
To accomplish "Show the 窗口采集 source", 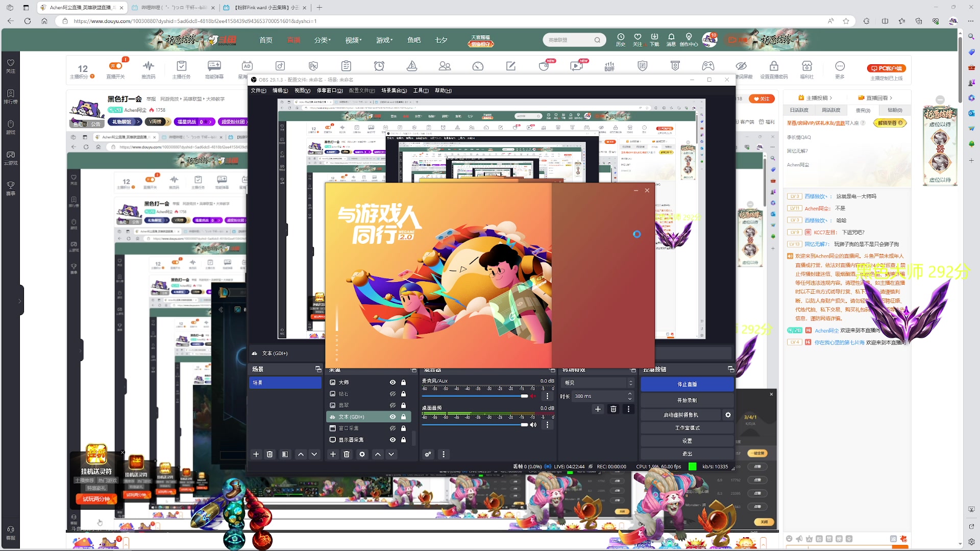I will pos(393,428).
